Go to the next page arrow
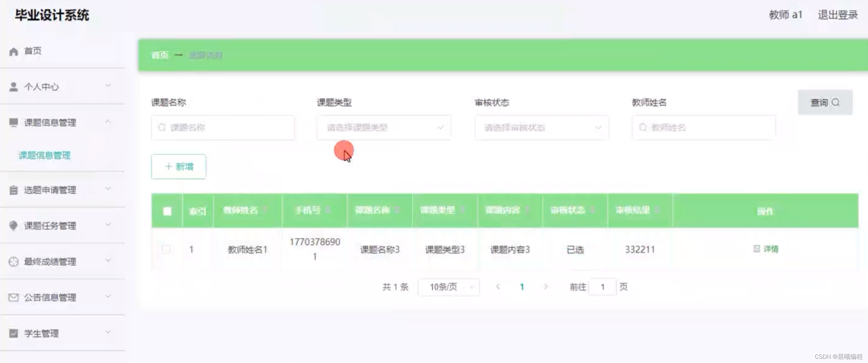The image size is (868, 363). pos(546,287)
